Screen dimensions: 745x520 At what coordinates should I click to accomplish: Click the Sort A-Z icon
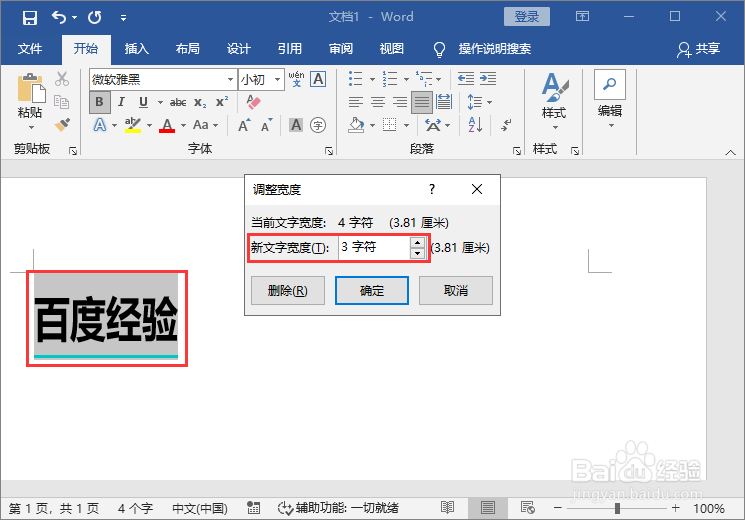[x=475, y=125]
